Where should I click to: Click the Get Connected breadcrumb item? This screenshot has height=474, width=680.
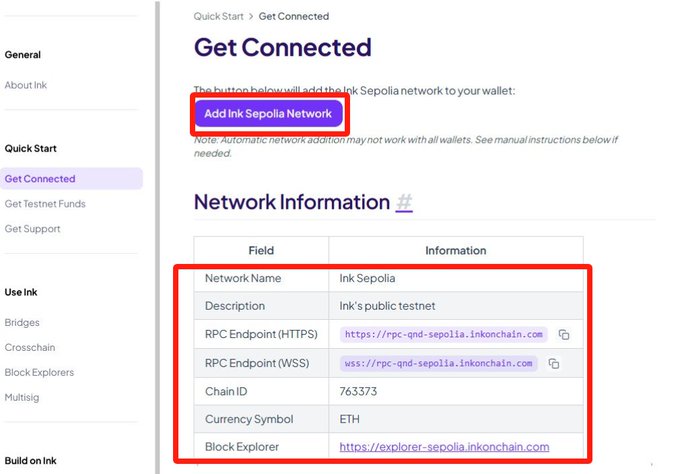(x=294, y=16)
